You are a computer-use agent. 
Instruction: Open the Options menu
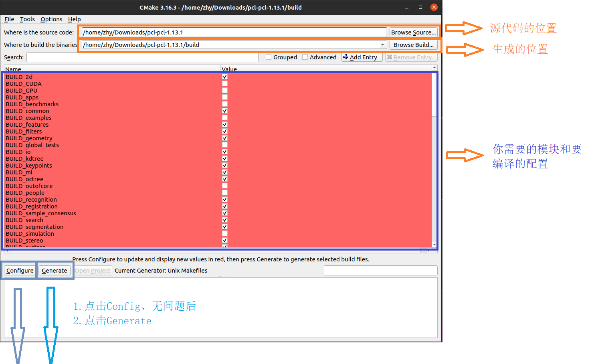pyautogui.click(x=51, y=19)
